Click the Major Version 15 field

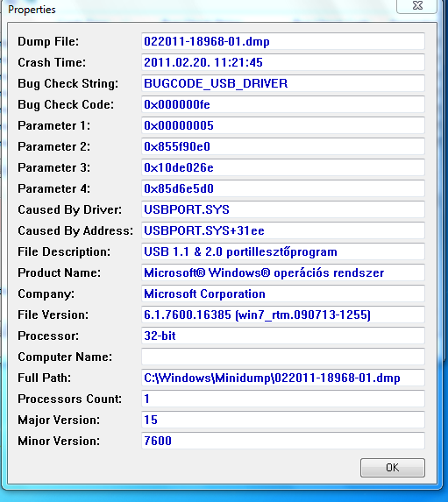click(283, 420)
